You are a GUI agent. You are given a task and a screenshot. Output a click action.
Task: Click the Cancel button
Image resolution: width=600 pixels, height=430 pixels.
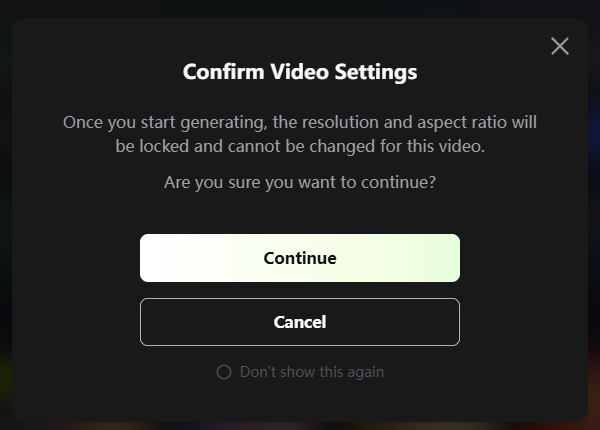point(300,322)
